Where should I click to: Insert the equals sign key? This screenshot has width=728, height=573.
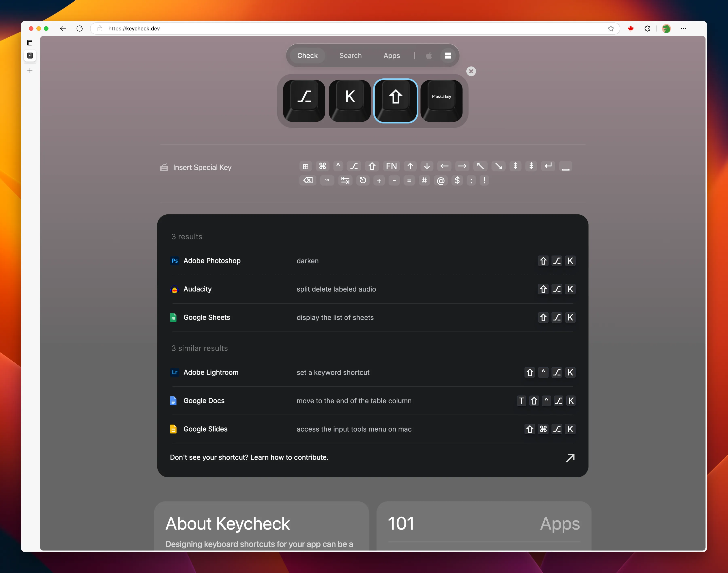pos(409,180)
